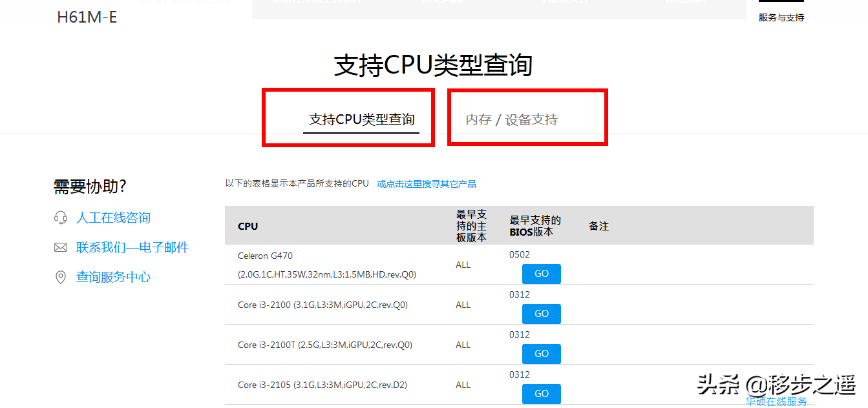Click the CPU column header
Screen dimensions: 868x408
coord(248,226)
